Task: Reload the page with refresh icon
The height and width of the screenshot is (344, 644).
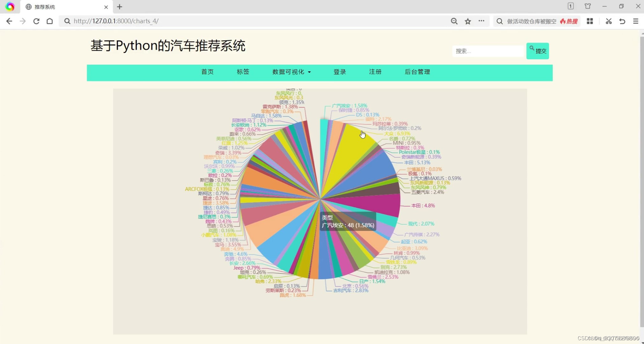Action: click(36, 21)
